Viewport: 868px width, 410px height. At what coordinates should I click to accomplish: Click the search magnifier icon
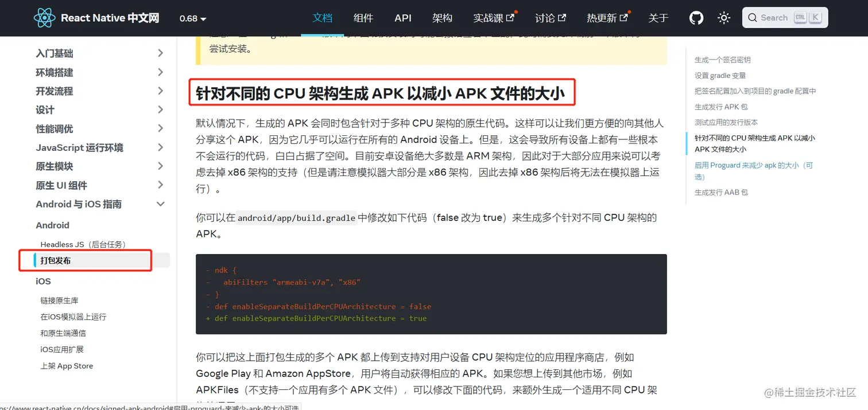(x=753, y=18)
